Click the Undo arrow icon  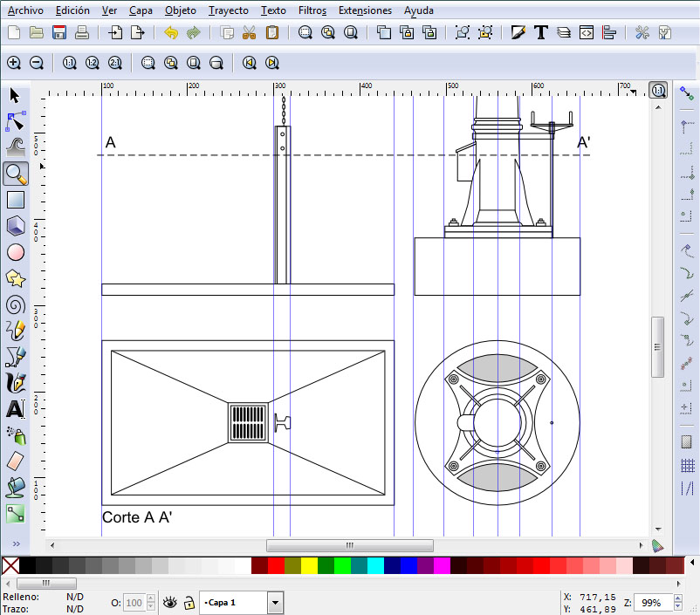pyautogui.click(x=170, y=33)
